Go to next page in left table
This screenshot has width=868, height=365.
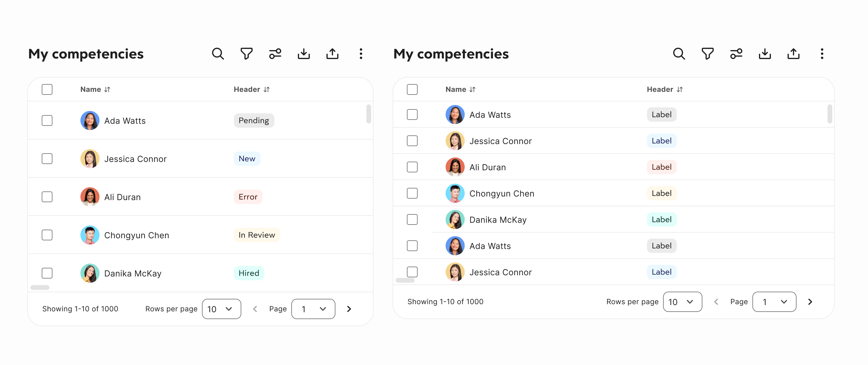[x=349, y=309]
